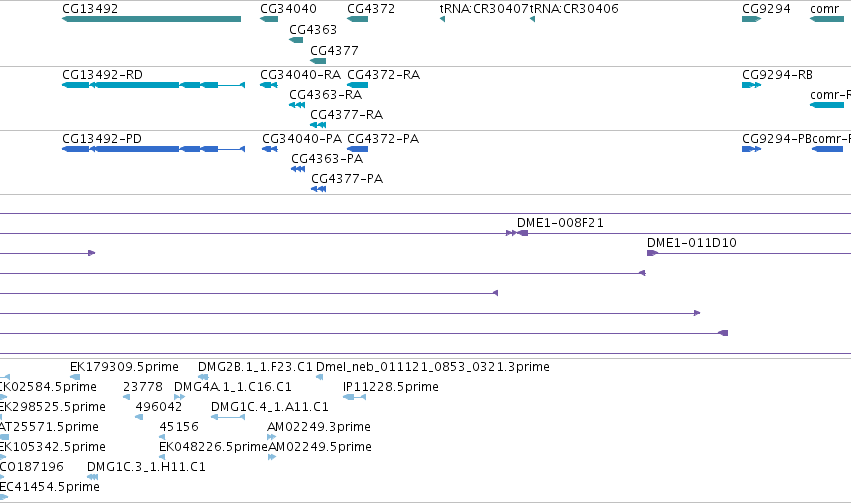The height and width of the screenshot is (503, 851).
Task: Select DMG2B.1_1.F23.C1 label
Action: [x=255, y=367]
